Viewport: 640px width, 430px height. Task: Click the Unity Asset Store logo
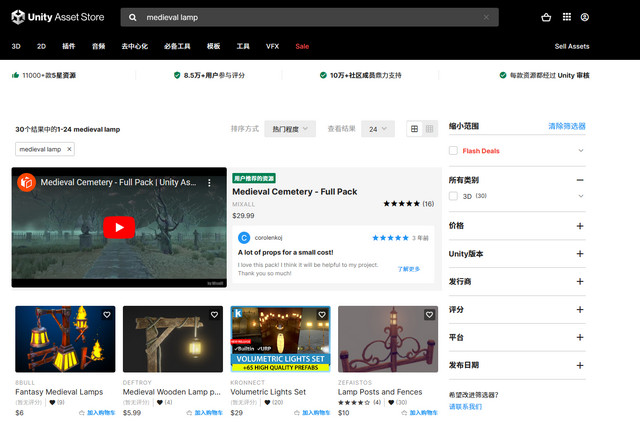(x=58, y=17)
